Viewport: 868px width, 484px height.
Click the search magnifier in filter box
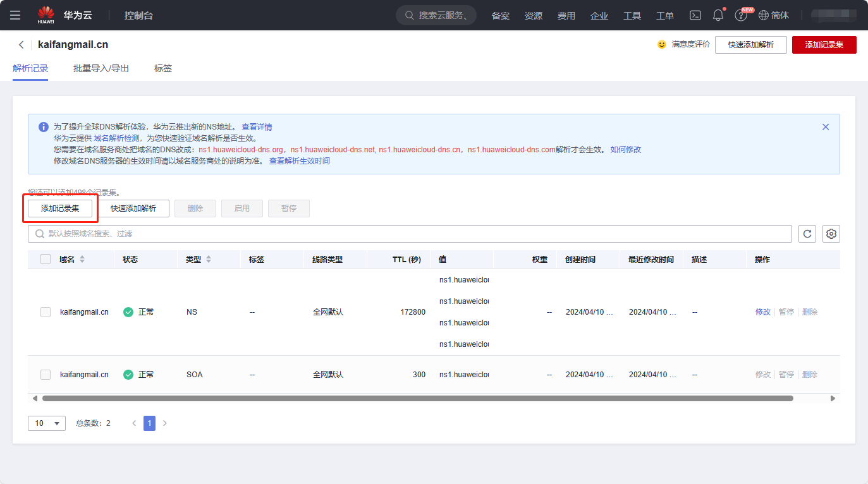pyautogui.click(x=39, y=234)
